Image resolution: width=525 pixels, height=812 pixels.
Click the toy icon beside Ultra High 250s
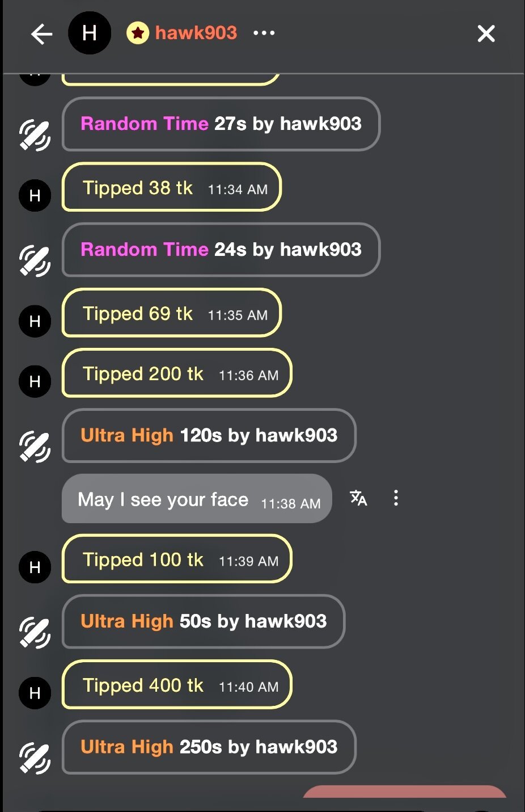coord(35,758)
